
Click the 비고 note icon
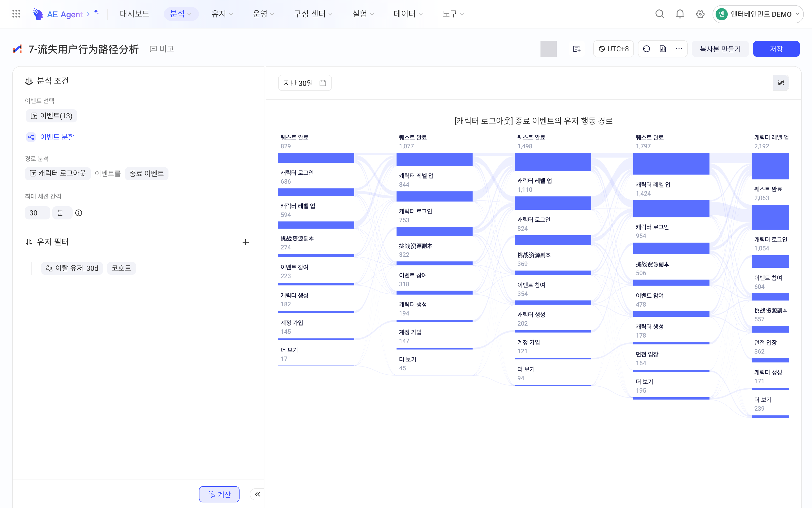153,49
